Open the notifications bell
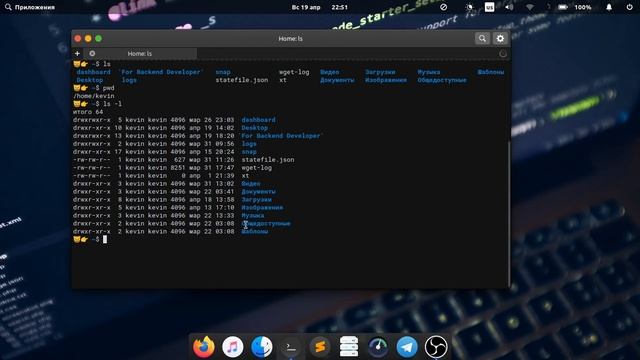Viewport: 640px width, 360px height. (x=609, y=7)
